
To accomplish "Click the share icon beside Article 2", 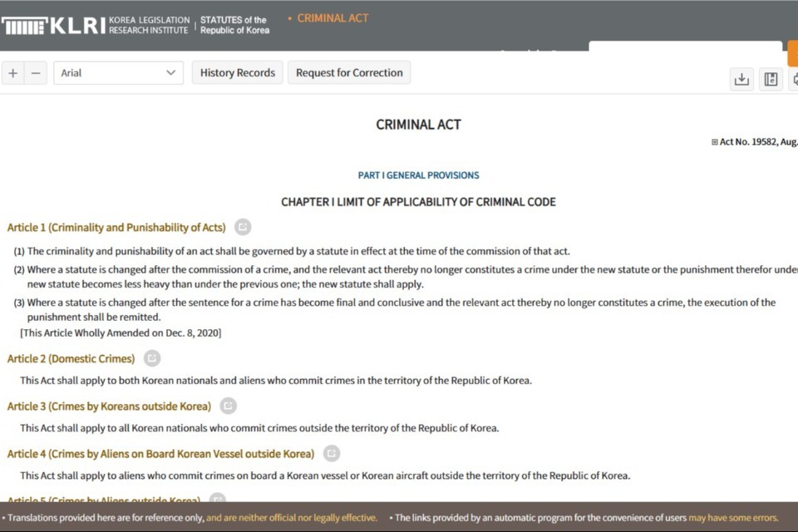I will click(151, 358).
